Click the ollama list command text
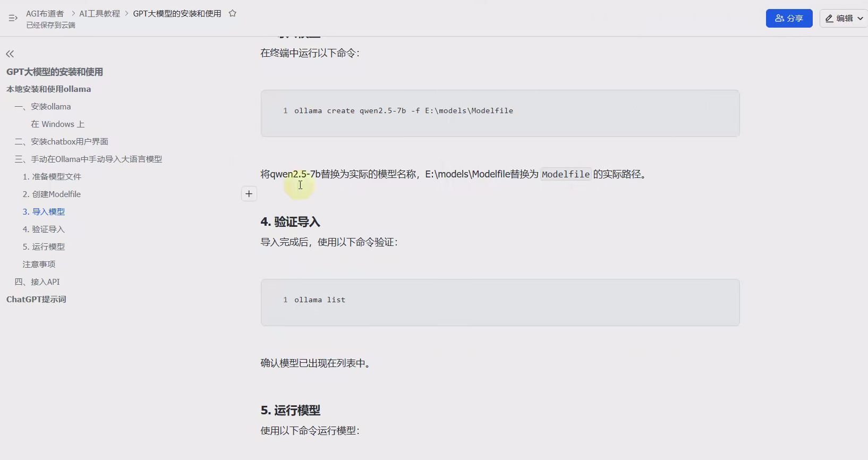This screenshot has height=460, width=868. [x=320, y=300]
